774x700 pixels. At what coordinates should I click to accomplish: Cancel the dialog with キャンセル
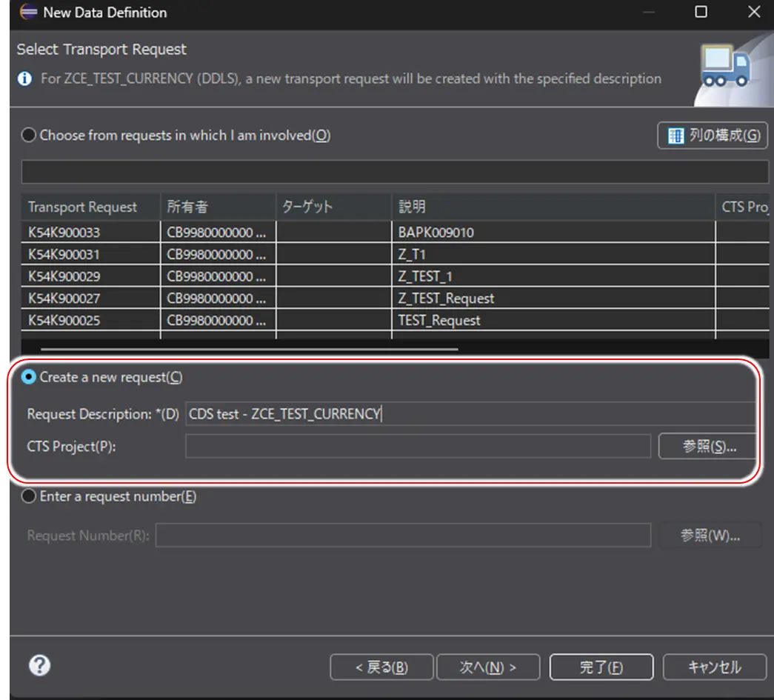click(714, 667)
